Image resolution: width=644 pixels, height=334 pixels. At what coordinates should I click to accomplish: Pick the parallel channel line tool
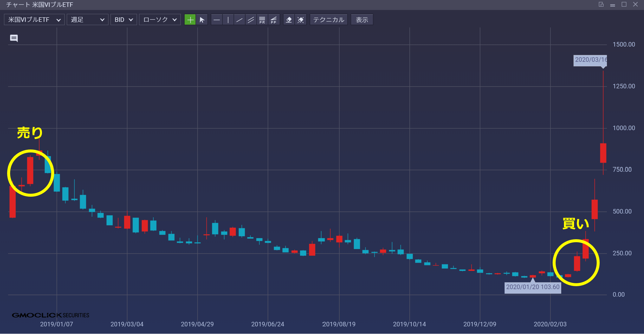coord(251,20)
